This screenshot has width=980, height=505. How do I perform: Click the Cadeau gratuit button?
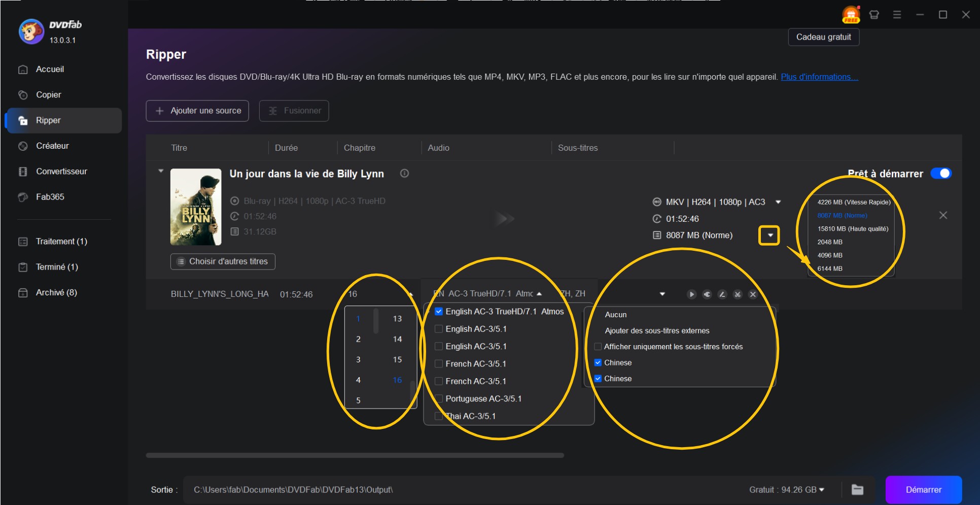click(823, 37)
